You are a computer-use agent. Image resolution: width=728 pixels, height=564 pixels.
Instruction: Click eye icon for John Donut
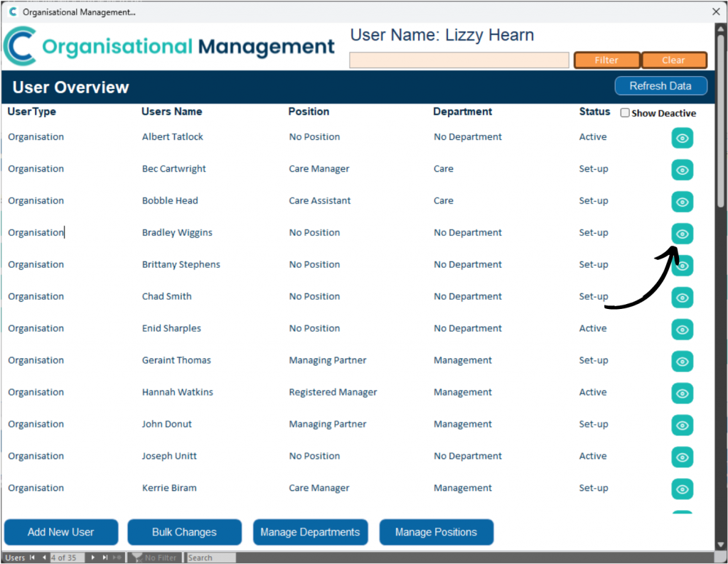(x=682, y=425)
